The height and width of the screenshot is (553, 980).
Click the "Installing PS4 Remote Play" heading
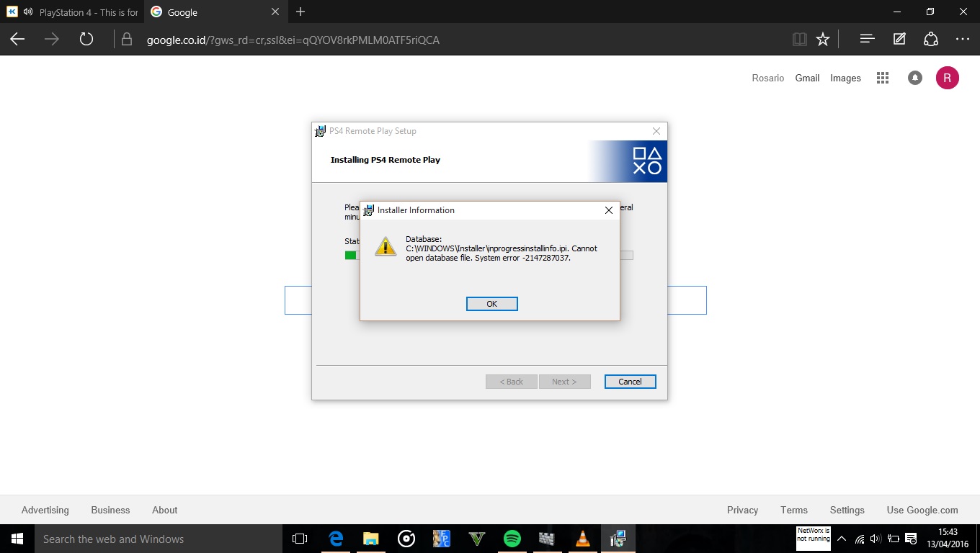[386, 160]
